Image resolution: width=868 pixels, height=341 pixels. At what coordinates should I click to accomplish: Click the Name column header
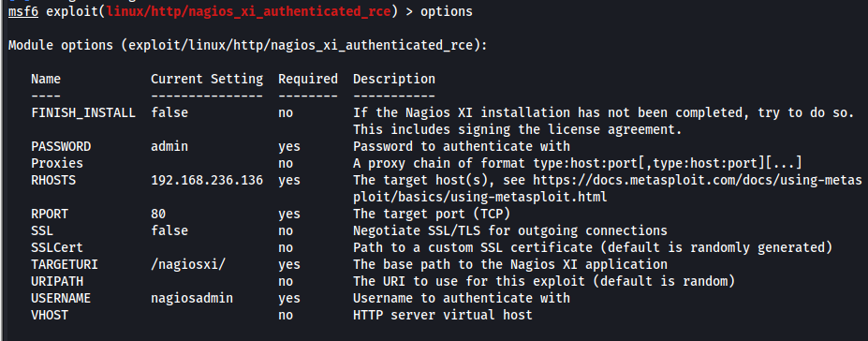[x=46, y=79]
